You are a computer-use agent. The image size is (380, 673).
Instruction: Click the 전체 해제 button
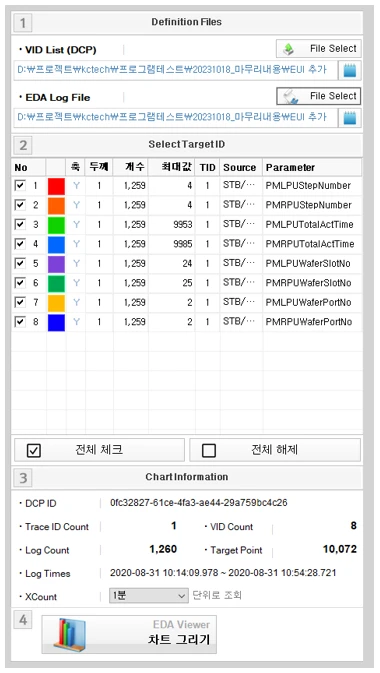point(275,450)
